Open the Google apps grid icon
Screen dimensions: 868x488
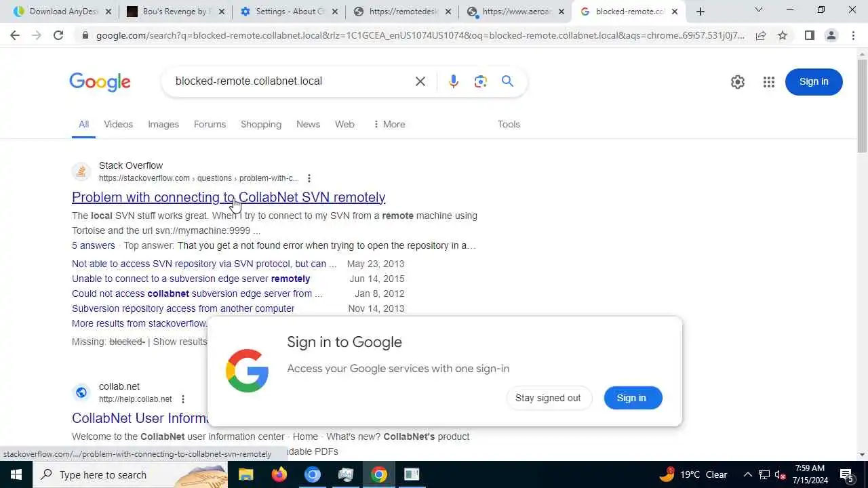point(768,82)
